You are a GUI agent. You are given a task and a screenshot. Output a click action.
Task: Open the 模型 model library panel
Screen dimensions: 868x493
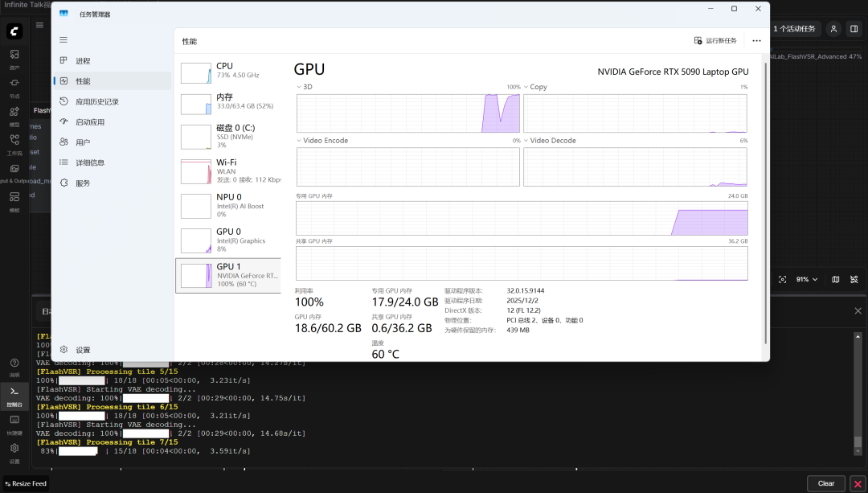click(x=14, y=115)
